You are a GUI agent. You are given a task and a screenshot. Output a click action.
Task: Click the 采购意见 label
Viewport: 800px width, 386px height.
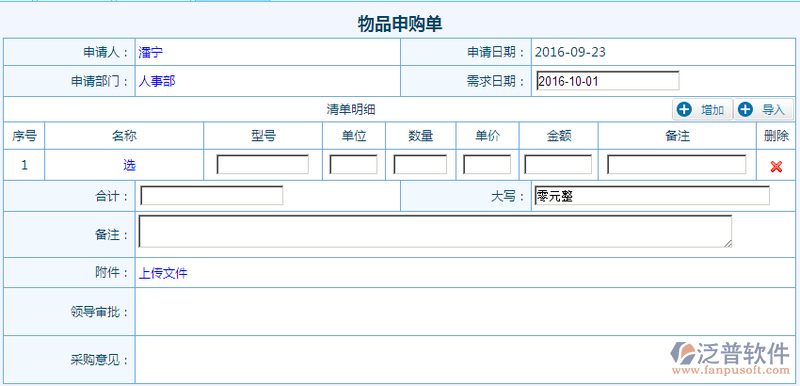99,360
